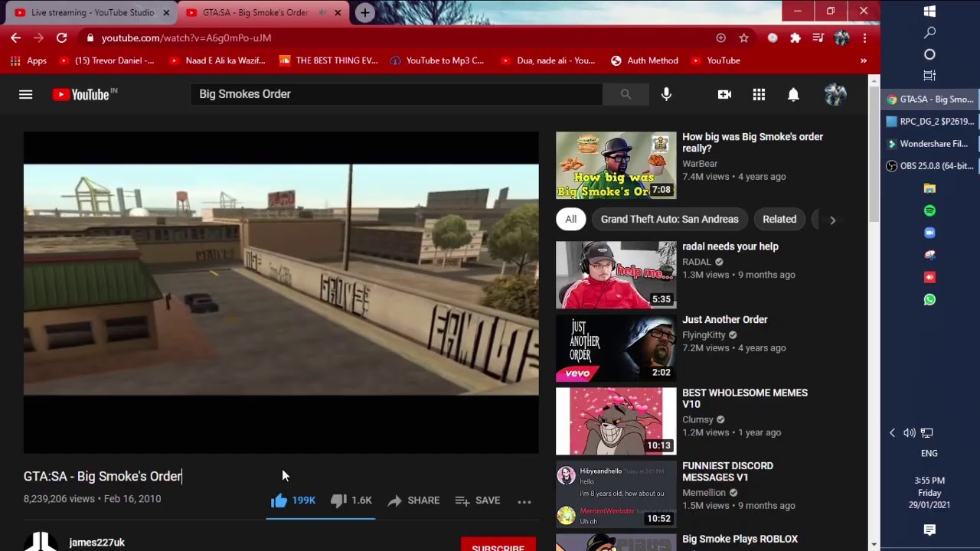Open the three-dot more actions menu
The image size is (980, 551).
(524, 501)
